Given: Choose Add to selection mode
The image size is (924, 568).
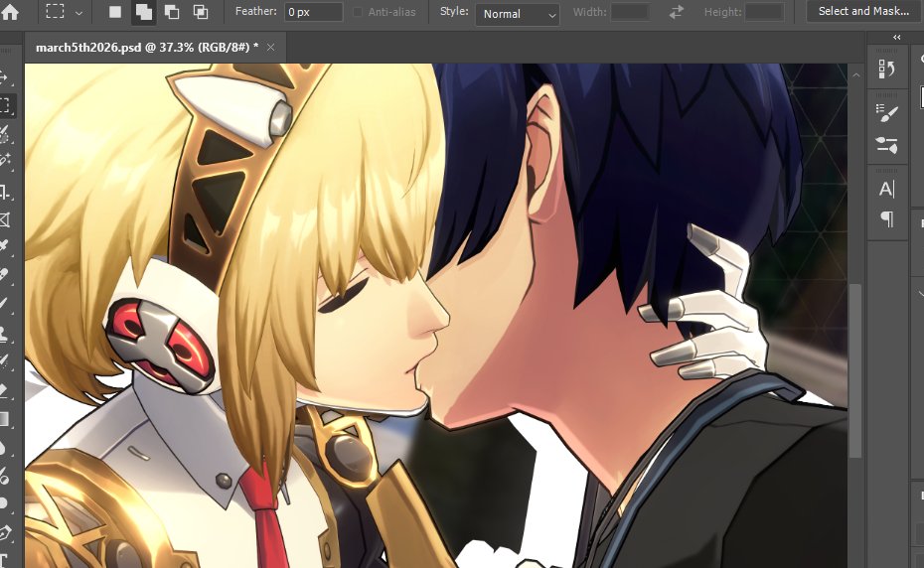Looking at the screenshot, I should [x=143, y=12].
